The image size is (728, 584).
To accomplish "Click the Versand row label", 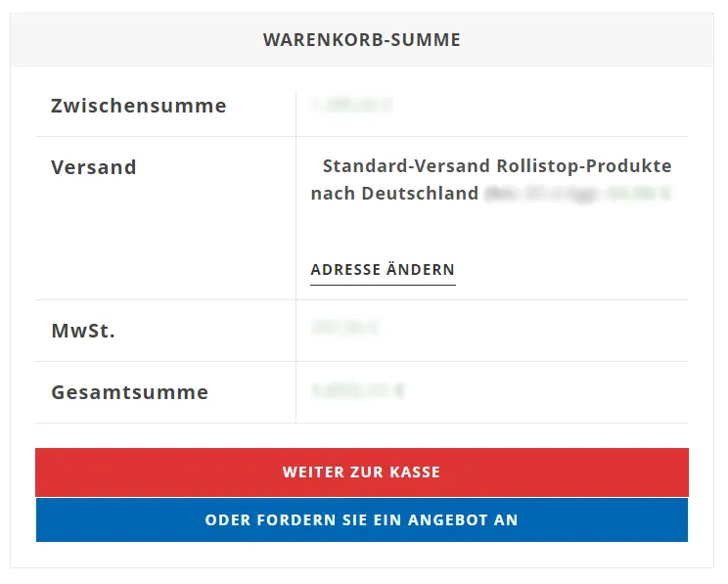I will coord(94,167).
